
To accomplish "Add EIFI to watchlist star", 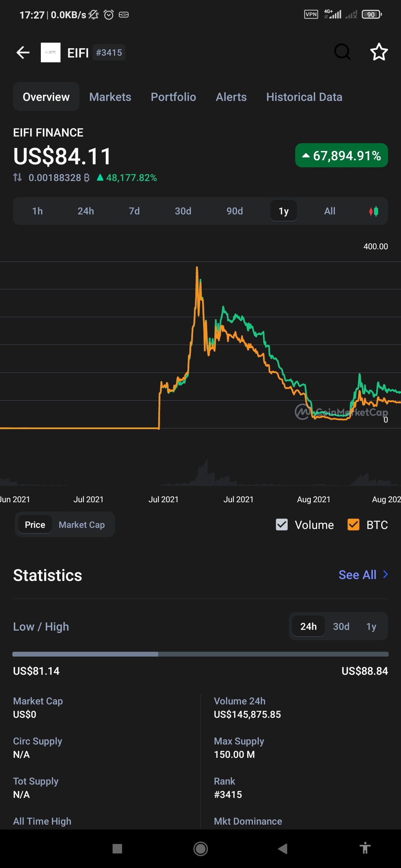I will pyautogui.click(x=379, y=52).
